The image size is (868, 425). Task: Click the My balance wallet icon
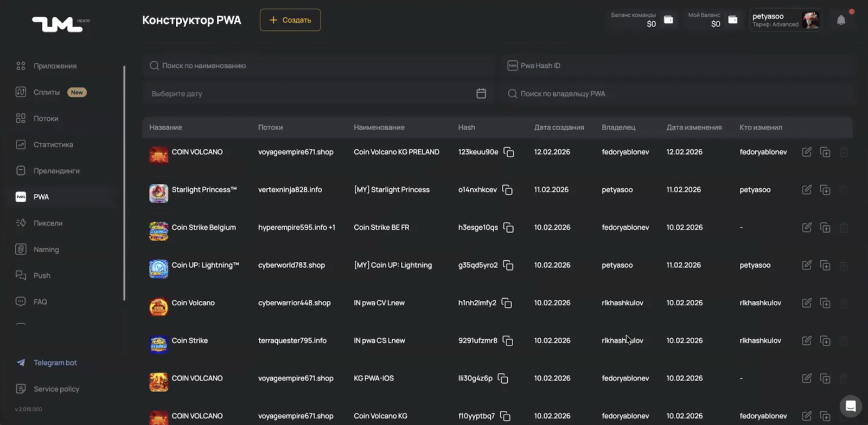pyautogui.click(x=732, y=20)
